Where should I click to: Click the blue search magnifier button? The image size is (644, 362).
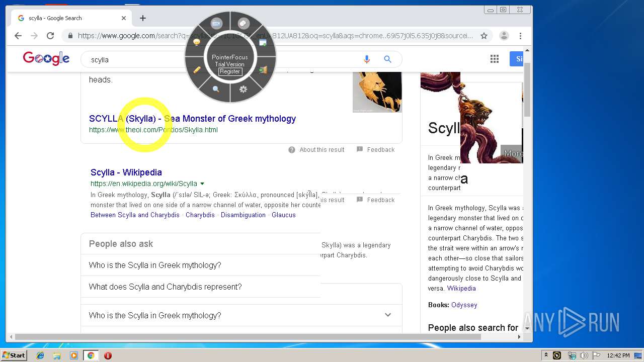[387, 59]
